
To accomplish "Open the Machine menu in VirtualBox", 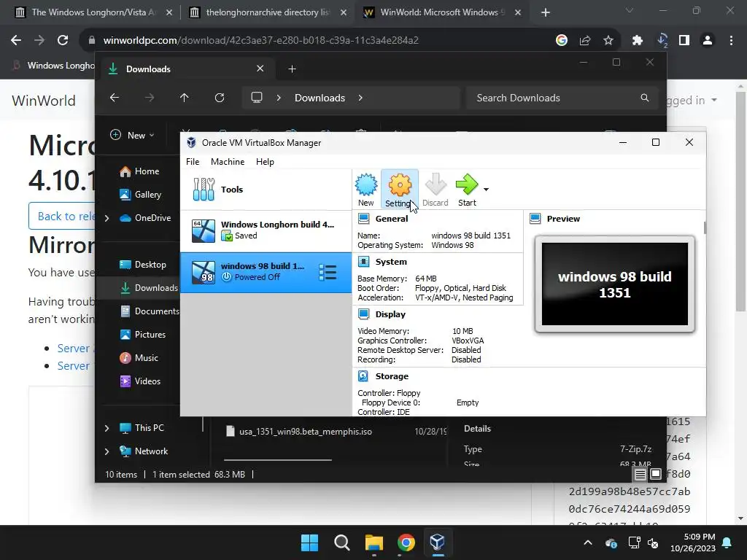I will 228,162.
